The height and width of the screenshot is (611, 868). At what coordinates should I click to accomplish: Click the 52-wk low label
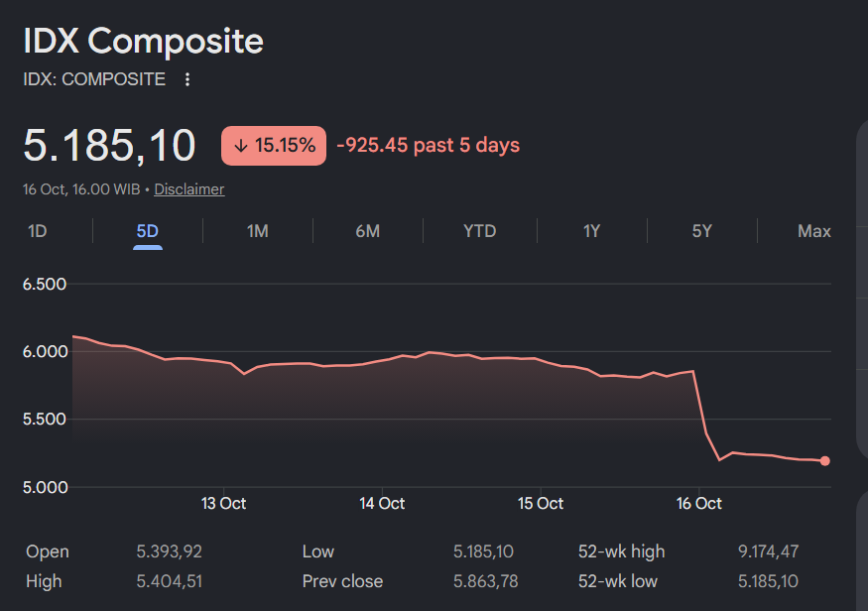pos(618,581)
